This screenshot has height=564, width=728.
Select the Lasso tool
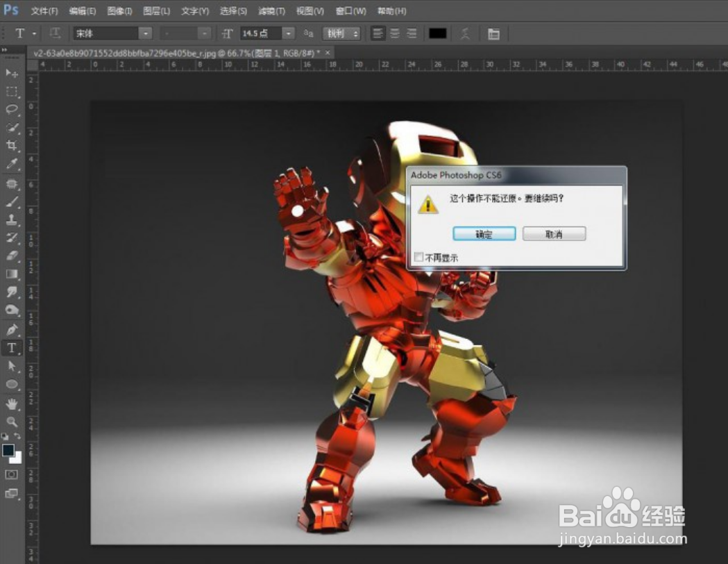tap(12, 109)
